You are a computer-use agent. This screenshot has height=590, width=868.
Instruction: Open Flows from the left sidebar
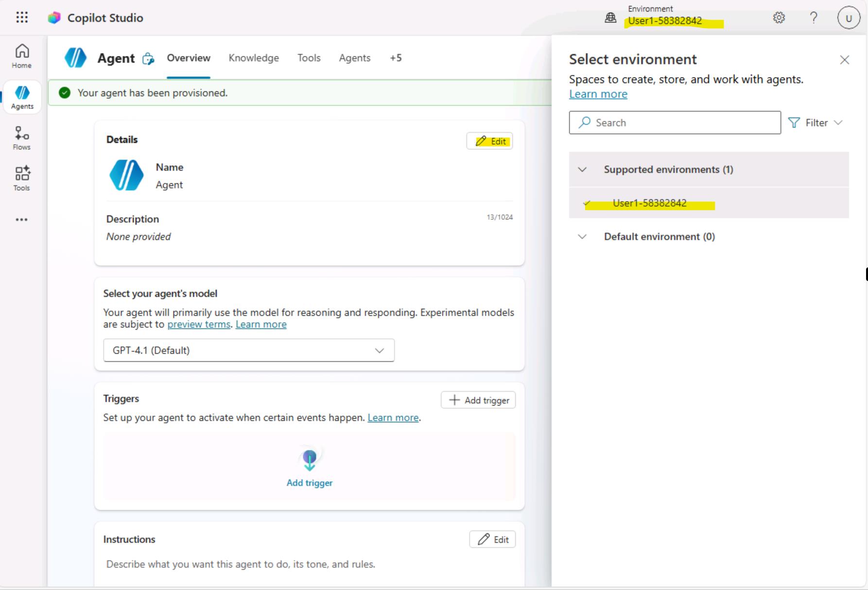[x=22, y=138]
